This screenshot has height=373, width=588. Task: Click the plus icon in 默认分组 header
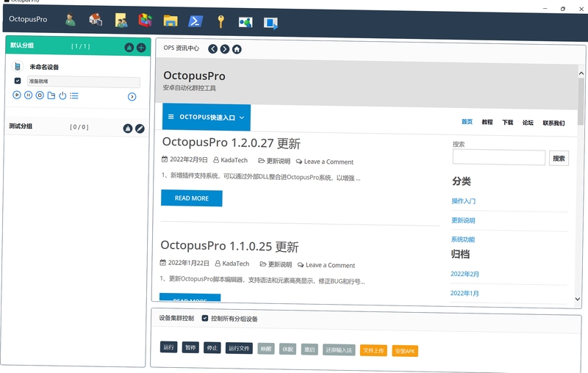(141, 48)
